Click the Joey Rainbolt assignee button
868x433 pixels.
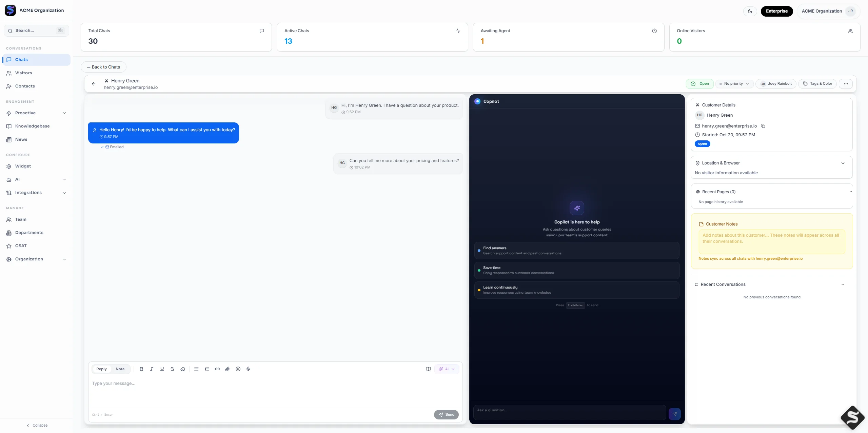[776, 84]
